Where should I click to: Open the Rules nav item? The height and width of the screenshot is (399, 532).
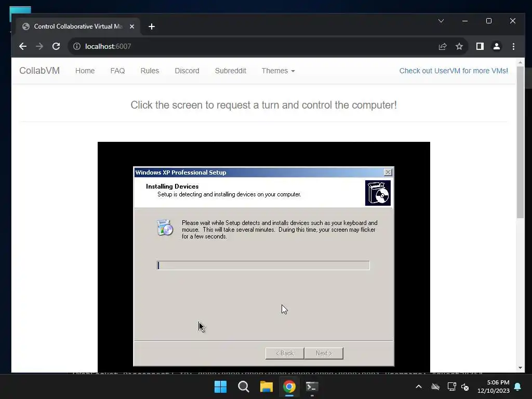pyautogui.click(x=150, y=71)
